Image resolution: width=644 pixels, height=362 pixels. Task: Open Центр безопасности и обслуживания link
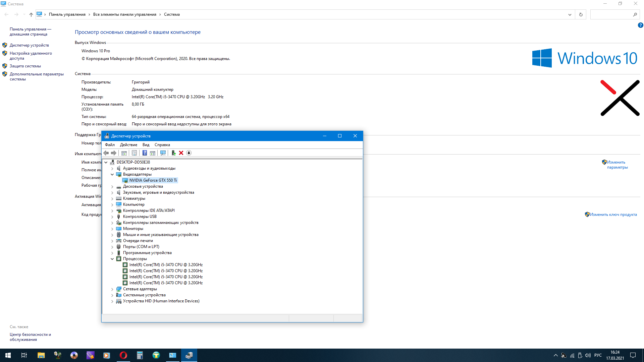30,337
